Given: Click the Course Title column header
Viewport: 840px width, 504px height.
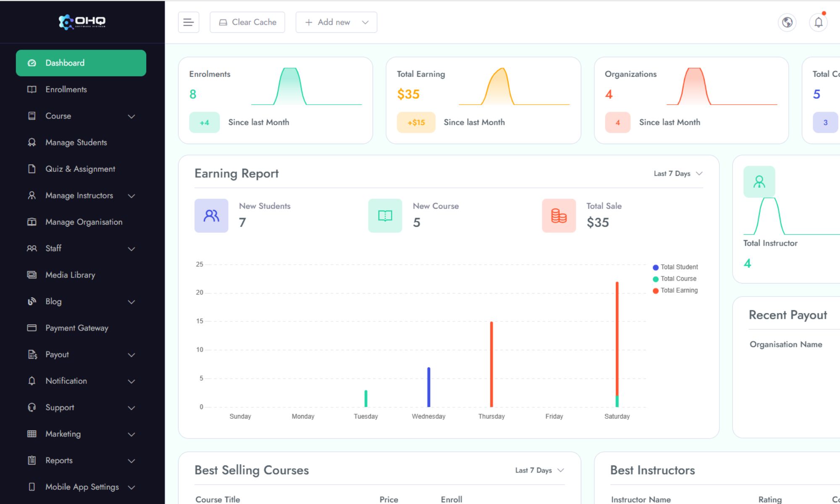Looking at the screenshot, I should pos(218,499).
